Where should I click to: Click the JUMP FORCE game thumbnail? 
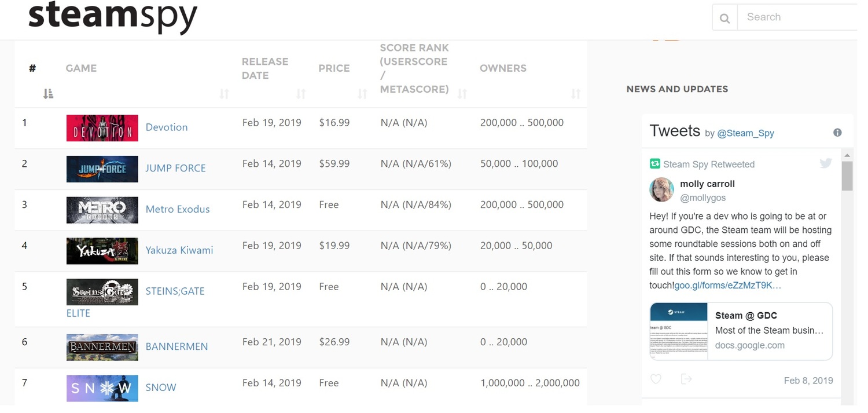pyautogui.click(x=102, y=169)
